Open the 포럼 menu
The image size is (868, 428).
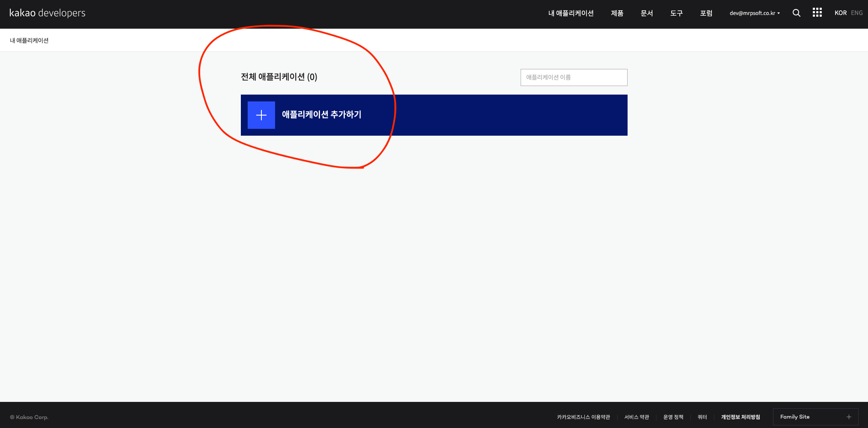pos(706,13)
